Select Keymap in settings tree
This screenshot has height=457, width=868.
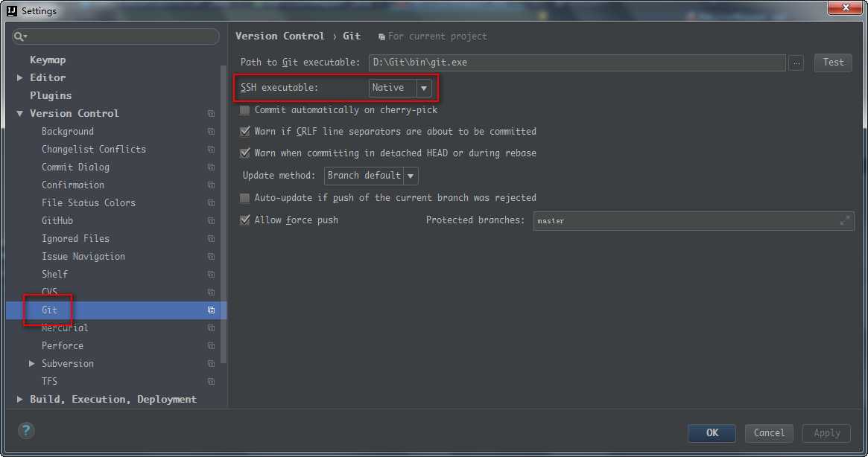pyautogui.click(x=48, y=60)
